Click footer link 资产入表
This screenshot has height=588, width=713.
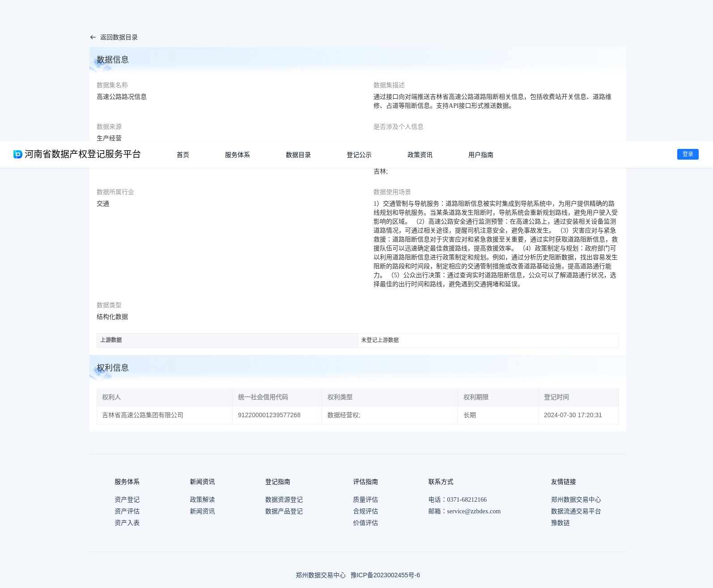[x=127, y=523]
